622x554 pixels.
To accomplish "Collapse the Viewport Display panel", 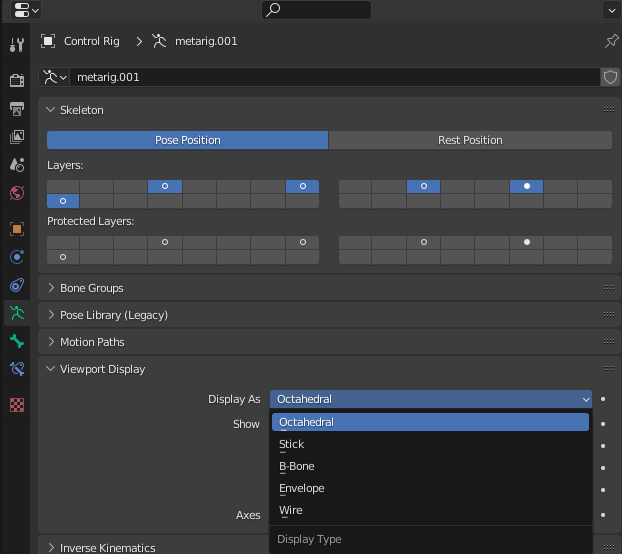I will tap(50, 369).
